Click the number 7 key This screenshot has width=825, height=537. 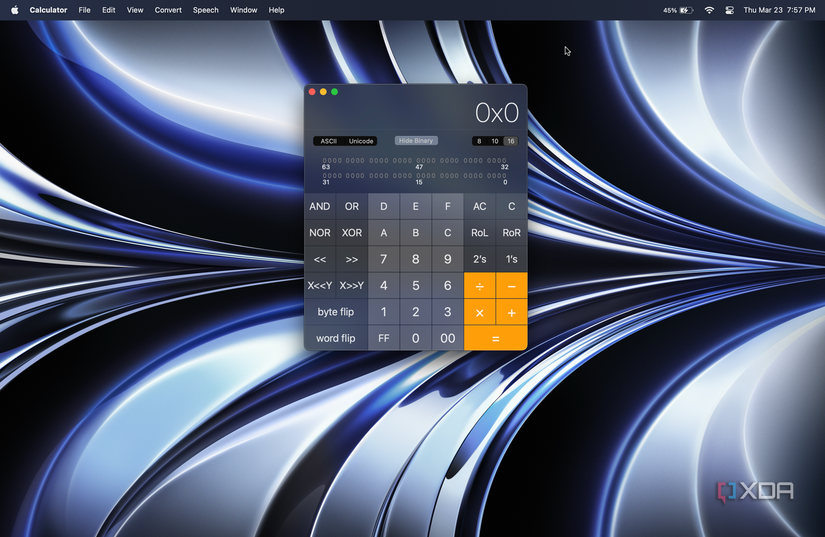click(x=384, y=259)
